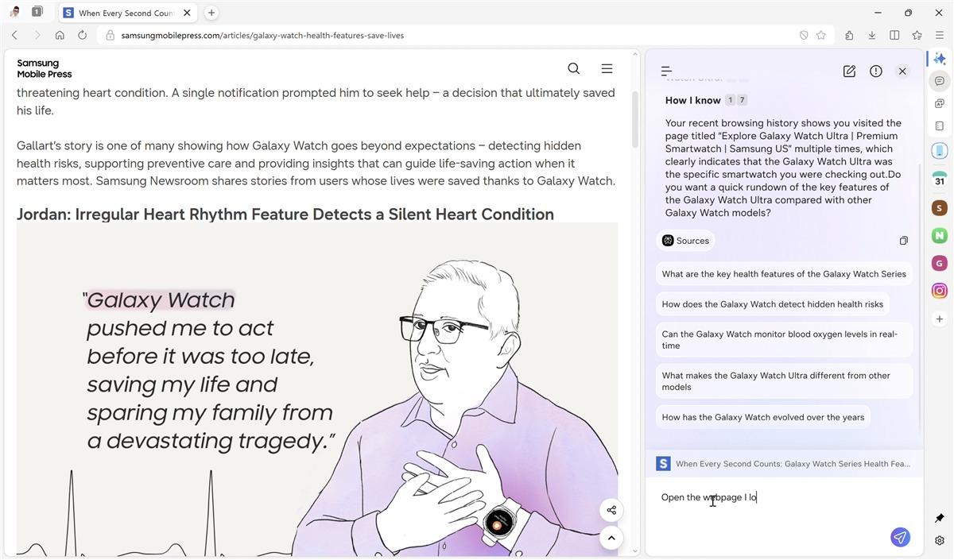Open citation number 7 next to How I know
The width and height of the screenshot is (954, 560).
click(x=742, y=100)
